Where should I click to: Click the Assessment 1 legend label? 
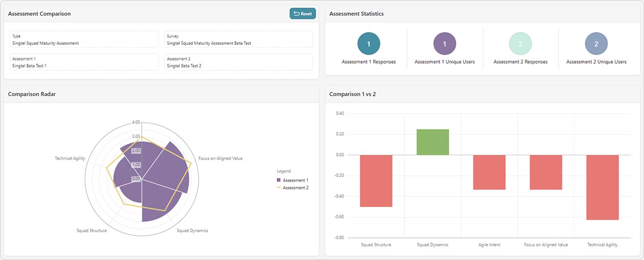[x=296, y=180]
